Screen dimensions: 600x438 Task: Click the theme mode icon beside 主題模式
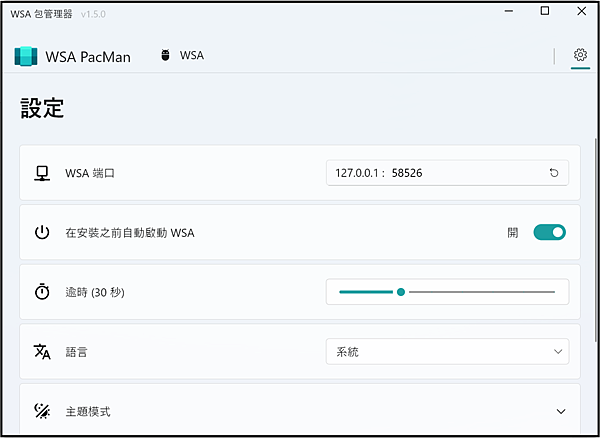(42, 411)
